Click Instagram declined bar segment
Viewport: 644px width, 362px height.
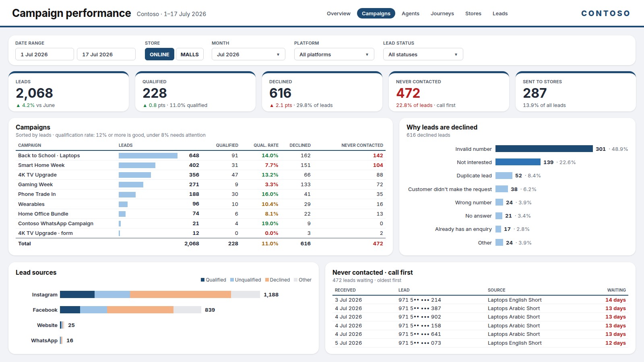pyautogui.click(x=180, y=294)
